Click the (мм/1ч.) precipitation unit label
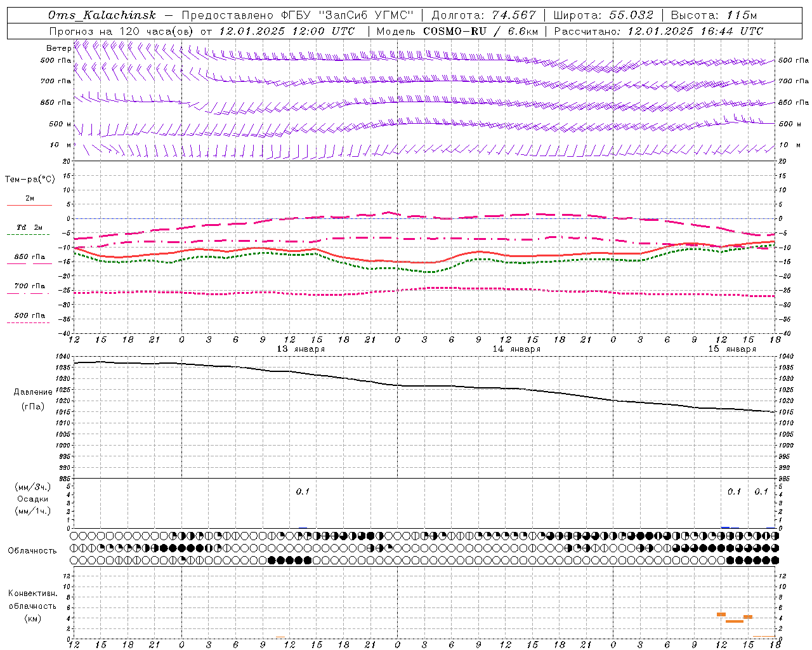The height and width of the screenshot is (650, 812). click(33, 511)
